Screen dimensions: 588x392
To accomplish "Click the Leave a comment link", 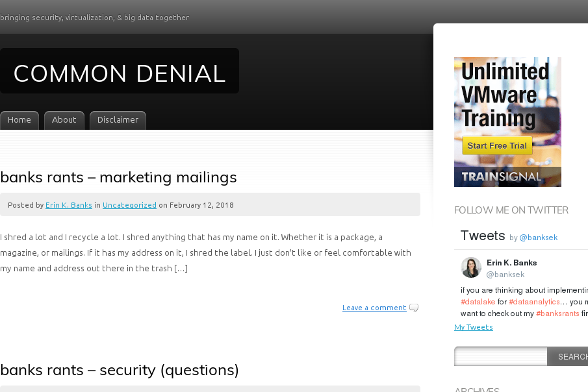I will [374, 308].
